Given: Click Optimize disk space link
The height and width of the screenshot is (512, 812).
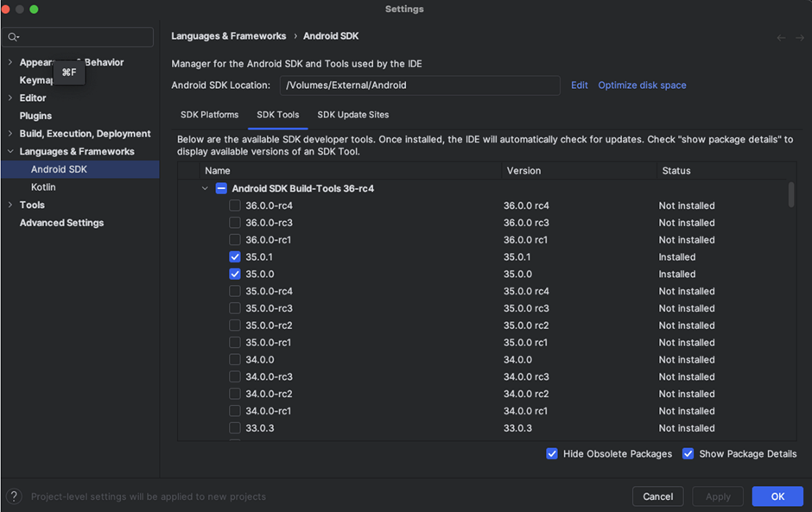Looking at the screenshot, I should click(642, 85).
